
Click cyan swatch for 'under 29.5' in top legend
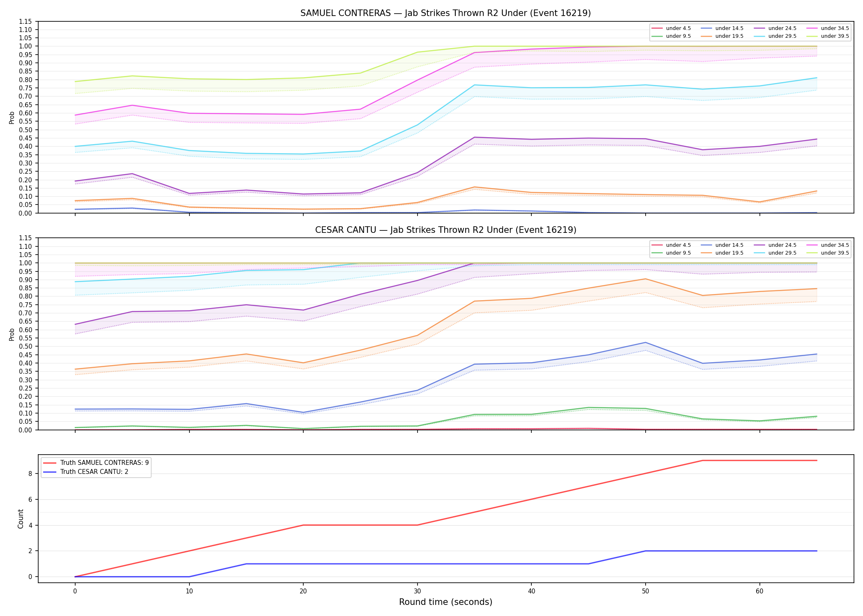pyautogui.click(x=759, y=36)
